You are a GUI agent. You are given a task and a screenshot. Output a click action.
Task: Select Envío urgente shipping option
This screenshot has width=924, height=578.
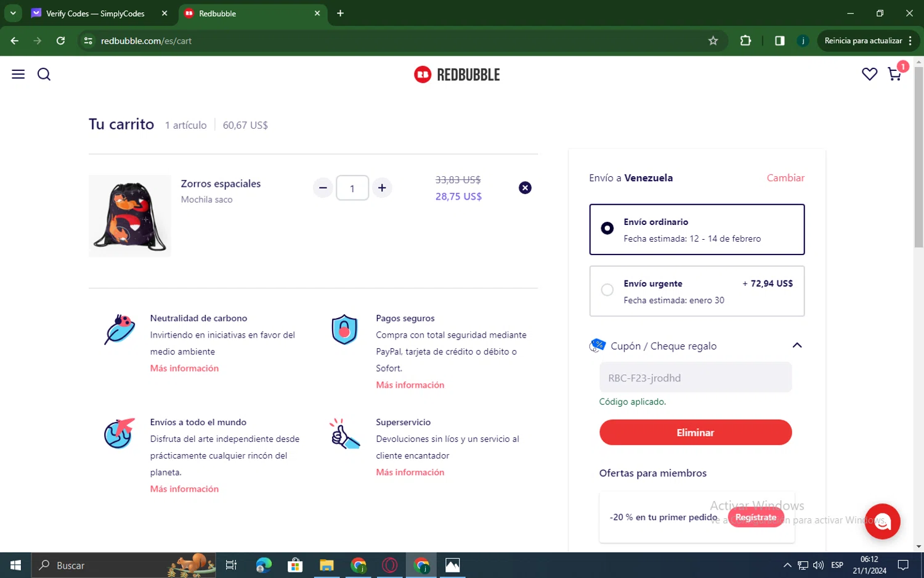[x=697, y=291]
